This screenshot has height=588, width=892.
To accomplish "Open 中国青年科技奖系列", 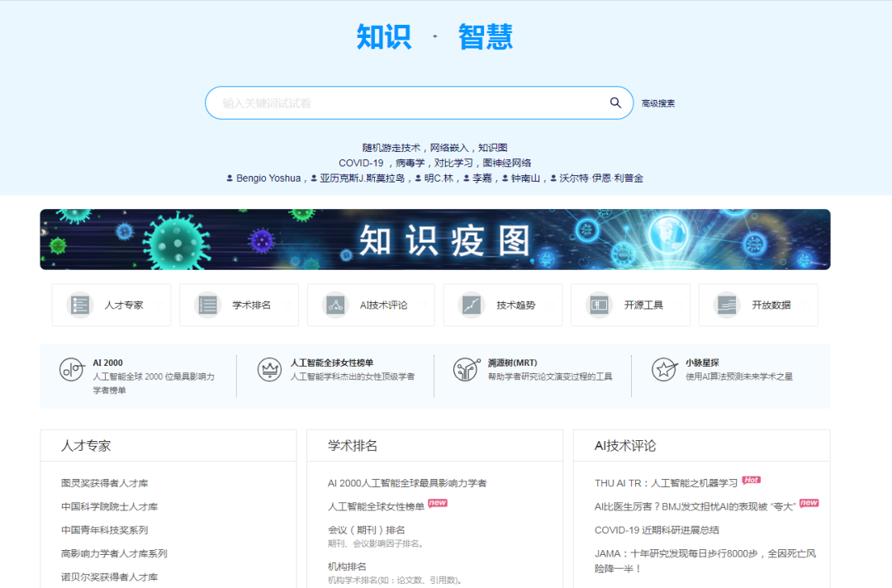I will pyautogui.click(x=105, y=530).
